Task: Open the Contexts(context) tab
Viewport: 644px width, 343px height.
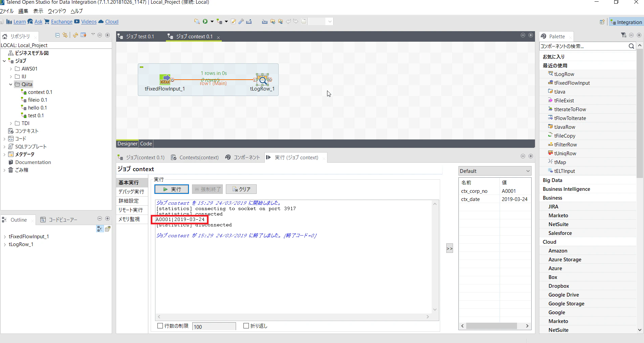Action: (195, 157)
